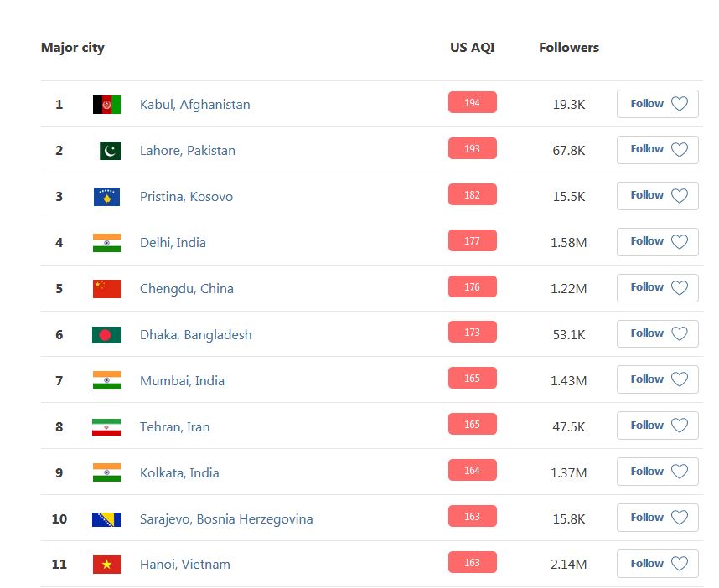Viewport: 719px width, 588px height.
Task: Open the Pristina, Kosovo city link
Action: click(x=186, y=197)
